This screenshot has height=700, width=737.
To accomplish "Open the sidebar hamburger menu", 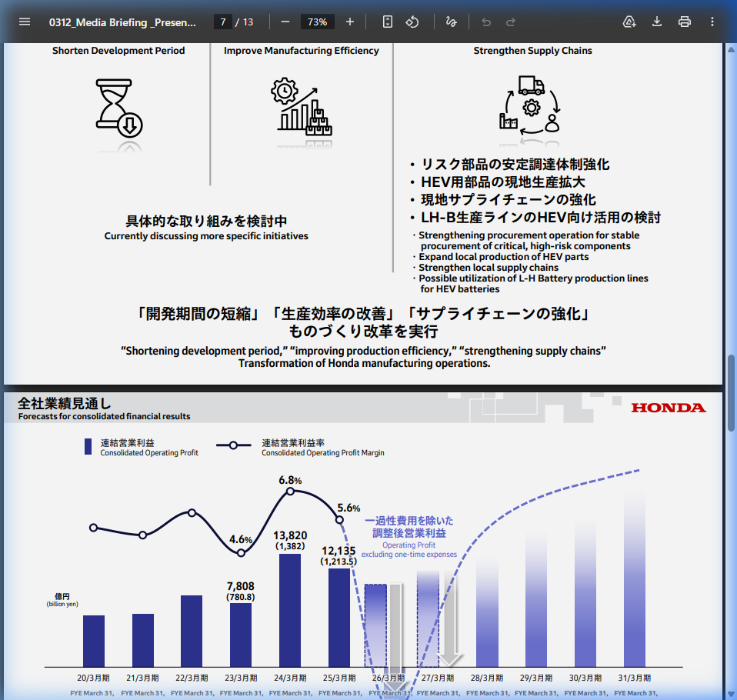I will 25,22.
